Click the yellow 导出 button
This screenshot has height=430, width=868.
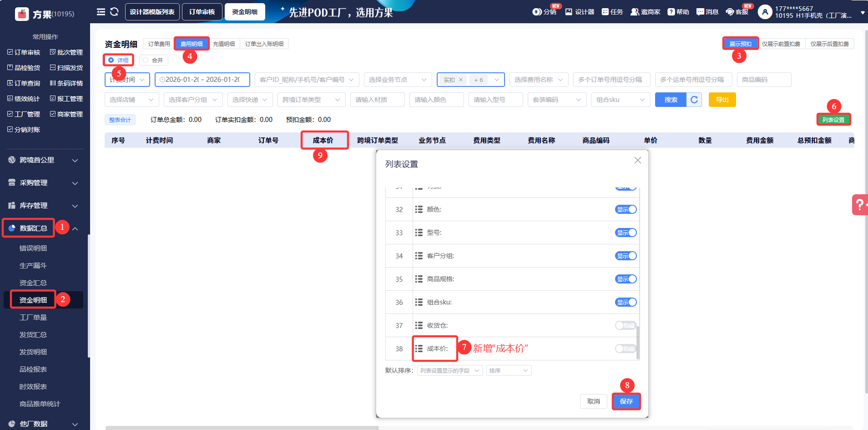pos(722,100)
